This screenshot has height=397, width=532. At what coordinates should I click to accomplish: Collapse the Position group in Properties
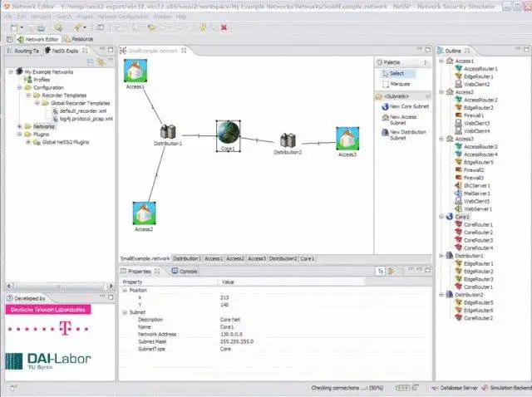(x=125, y=290)
